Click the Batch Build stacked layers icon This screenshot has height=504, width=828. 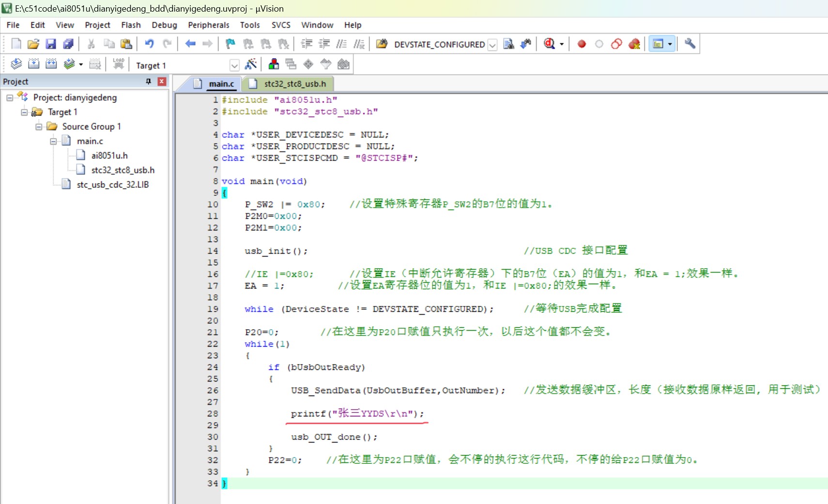tap(69, 64)
